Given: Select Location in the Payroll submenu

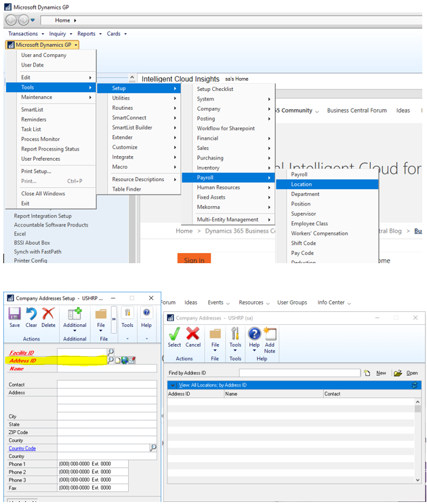Looking at the screenshot, I should [327, 185].
